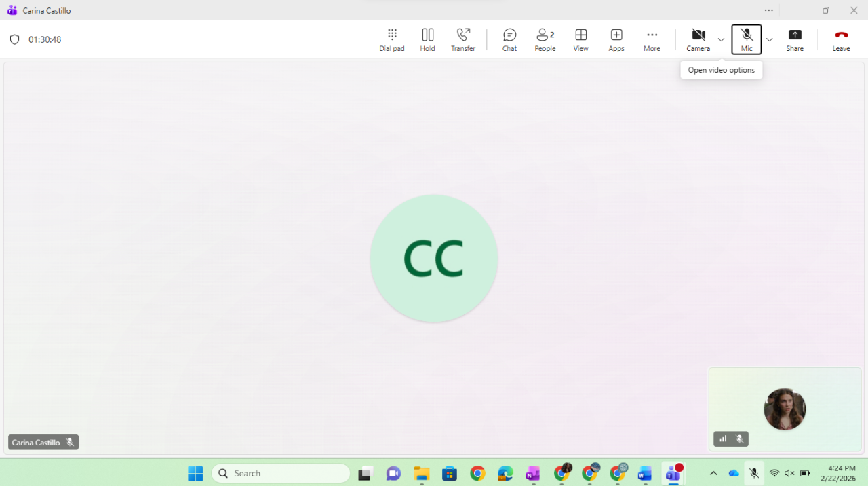The width and height of the screenshot is (868, 486).
Task: Open audio options chevron next to Mic
Action: 769,40
